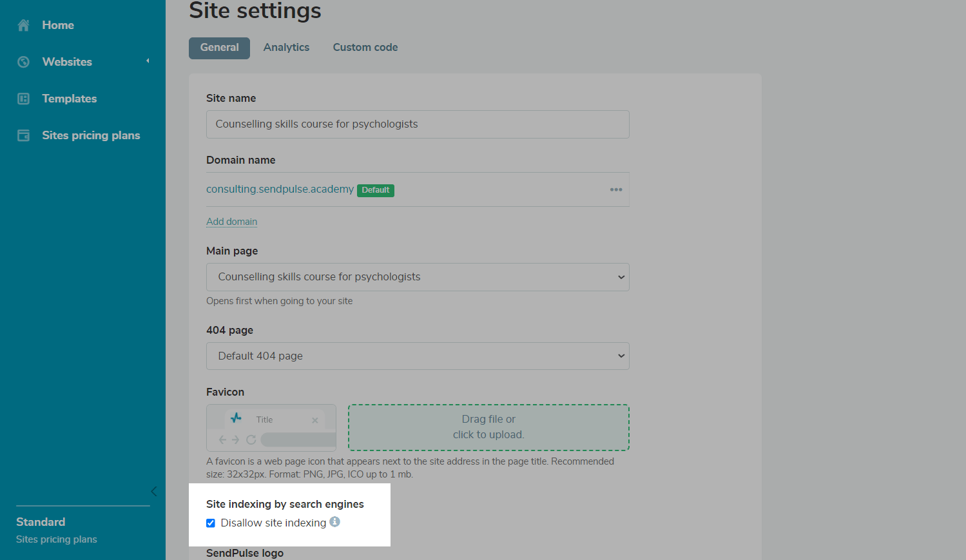The width and height of the screenshot is (966, 560).
Task: Click the favicon preview pulse icon
Action: coord(237,418)
